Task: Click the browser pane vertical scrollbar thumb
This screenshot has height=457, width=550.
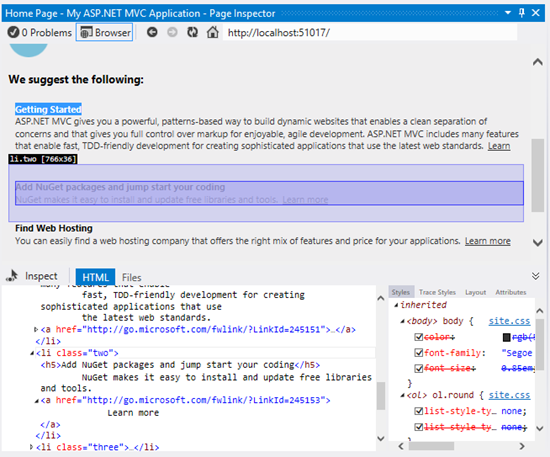Action: tap(537, 175)
